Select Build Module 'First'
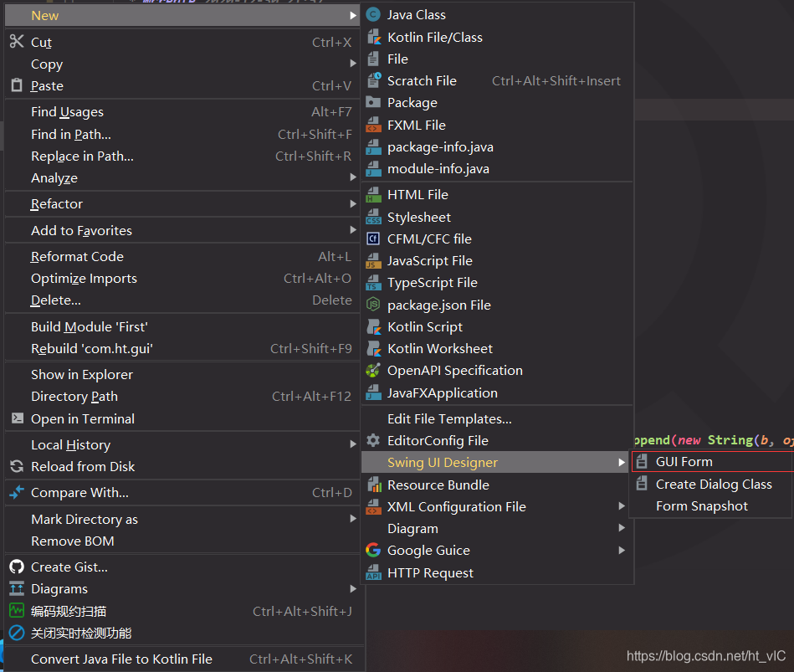The height and width of the screenshot is (672, 794). (182, 326)
